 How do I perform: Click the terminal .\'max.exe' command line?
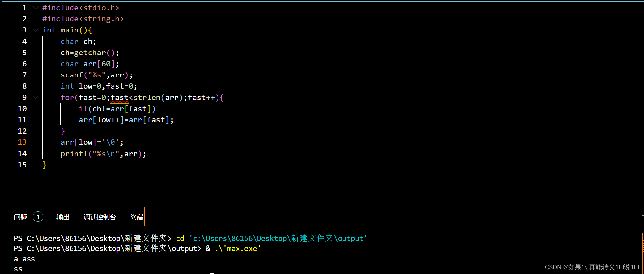pos(137,248)
